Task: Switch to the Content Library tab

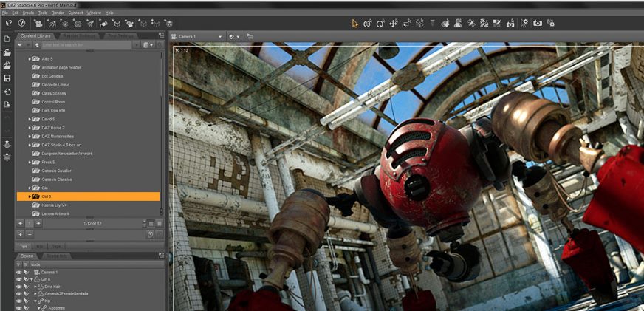Action: (35, 35)
